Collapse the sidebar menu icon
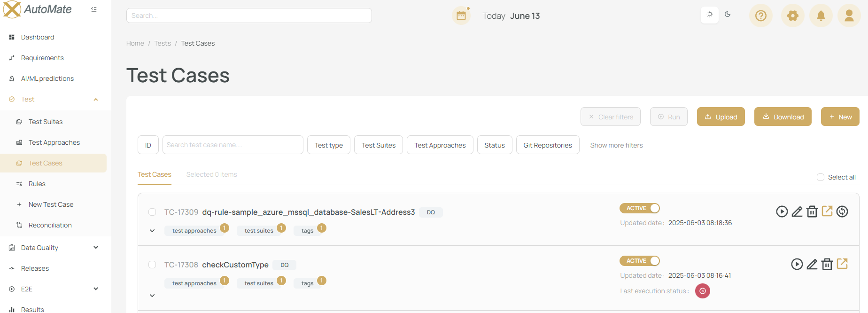This screenshot has height=313, width=868. [94, 9]
